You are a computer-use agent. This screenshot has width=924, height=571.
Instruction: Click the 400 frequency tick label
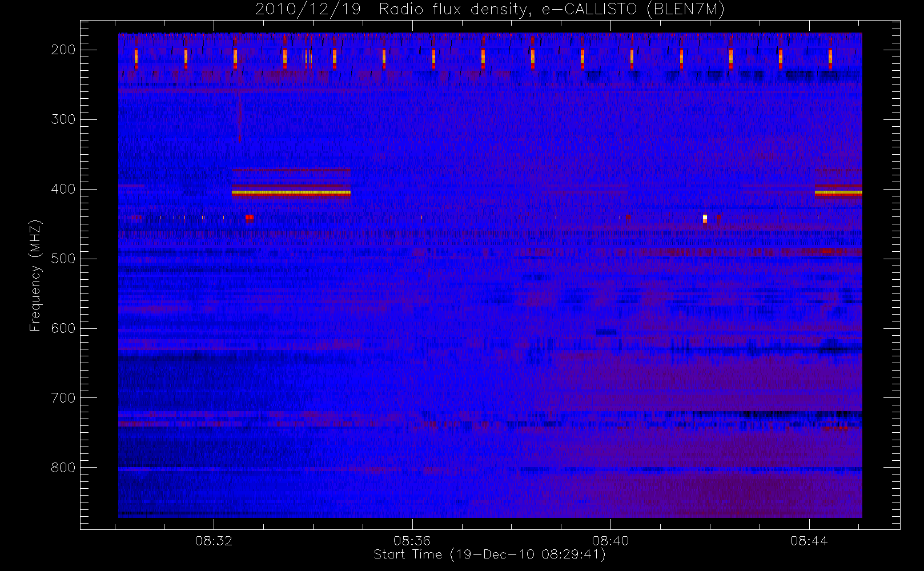point(63,189)
